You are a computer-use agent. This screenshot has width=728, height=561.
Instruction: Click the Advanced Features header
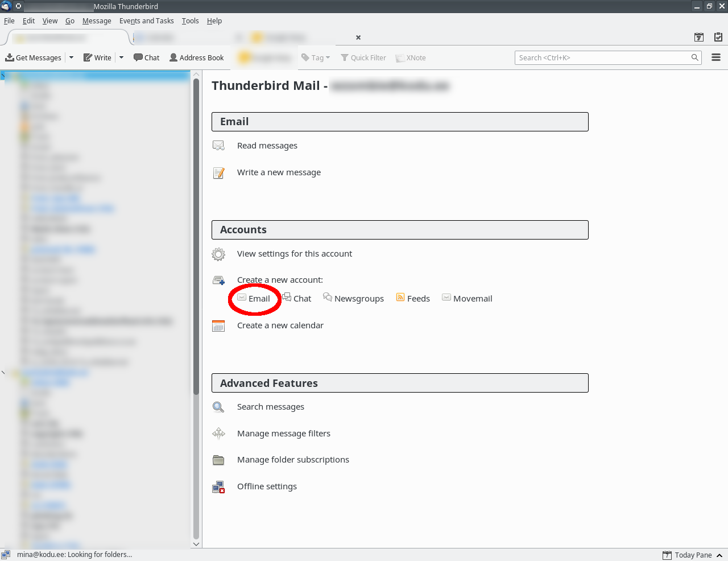[x=400, y=383]
